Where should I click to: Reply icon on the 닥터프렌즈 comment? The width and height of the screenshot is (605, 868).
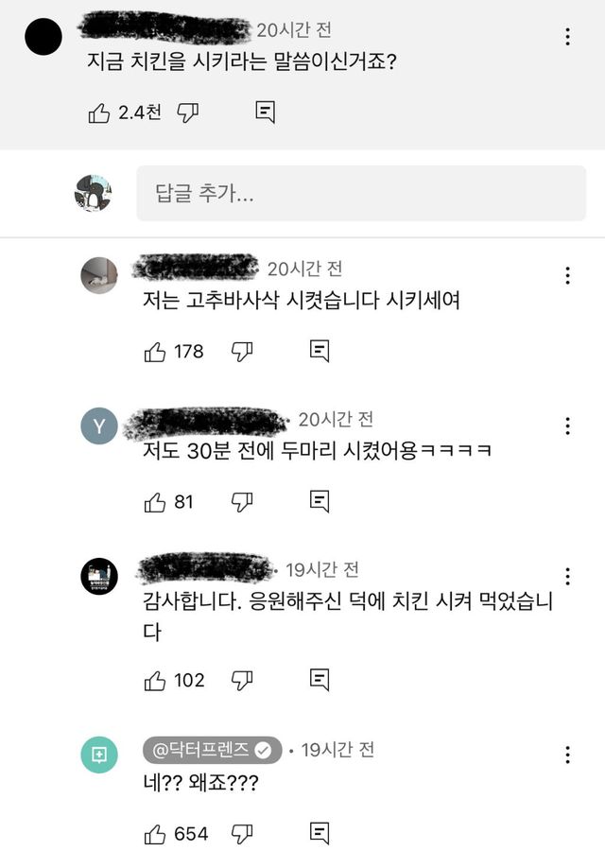[320, 834]
